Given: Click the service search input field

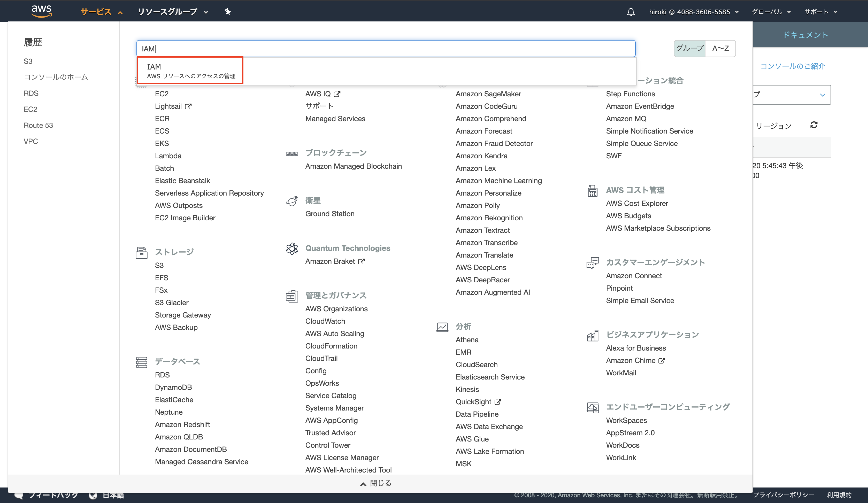Looking at the screenshot, I should tap(386, 49).
